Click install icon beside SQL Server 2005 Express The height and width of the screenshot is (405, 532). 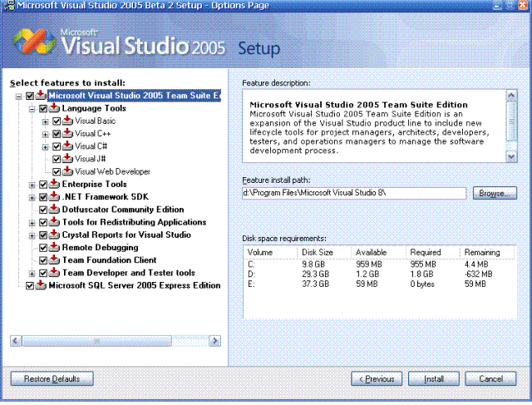41,285
